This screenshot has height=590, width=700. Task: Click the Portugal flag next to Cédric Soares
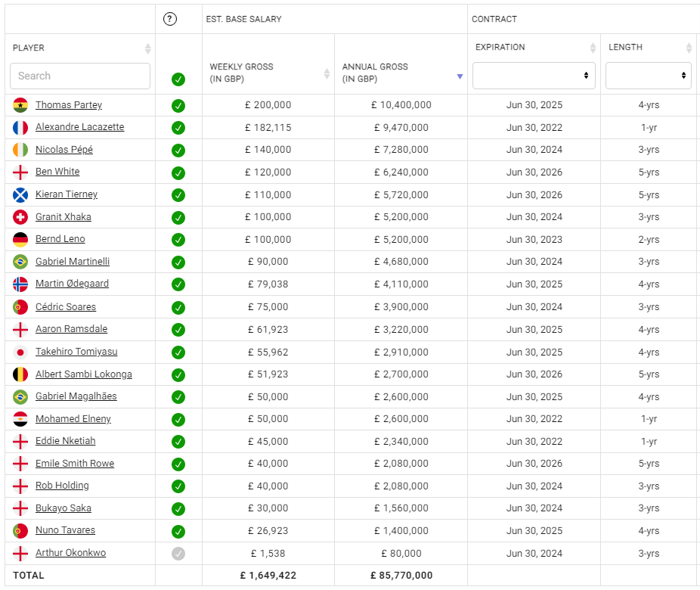pyautogui.click(x=21, y=306)
